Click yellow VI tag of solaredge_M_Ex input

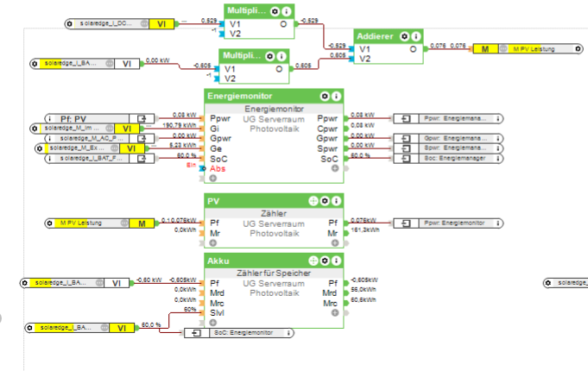131,148
